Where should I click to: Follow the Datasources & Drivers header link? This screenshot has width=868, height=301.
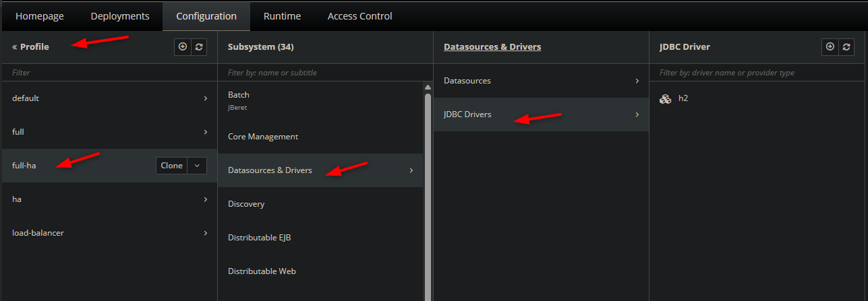(x=492, y=47)
